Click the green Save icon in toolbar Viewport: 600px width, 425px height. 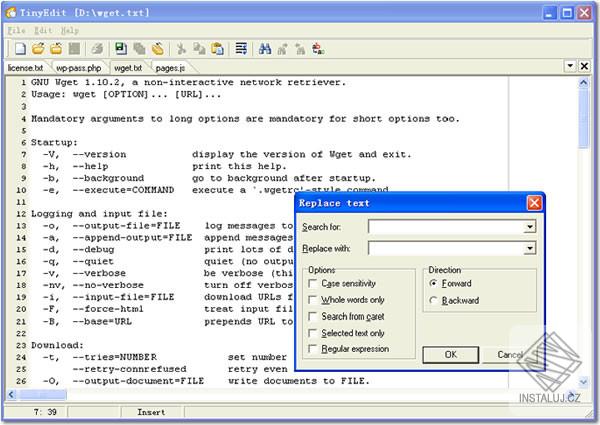[x=121, y=48]
